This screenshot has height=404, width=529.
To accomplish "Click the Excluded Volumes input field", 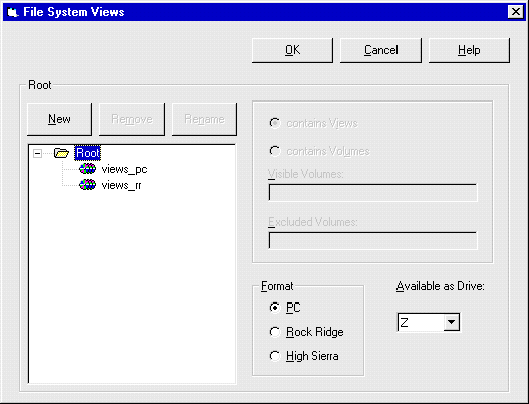I will (x=373, y=240).
